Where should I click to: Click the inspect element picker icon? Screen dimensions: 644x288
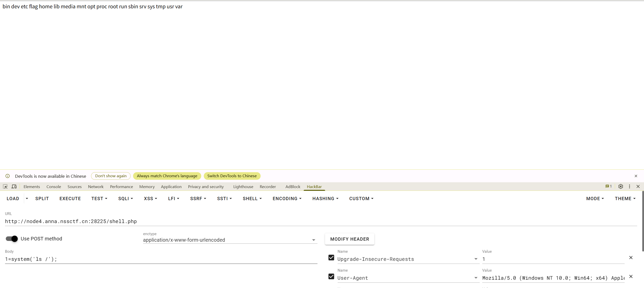click(5, 187)
